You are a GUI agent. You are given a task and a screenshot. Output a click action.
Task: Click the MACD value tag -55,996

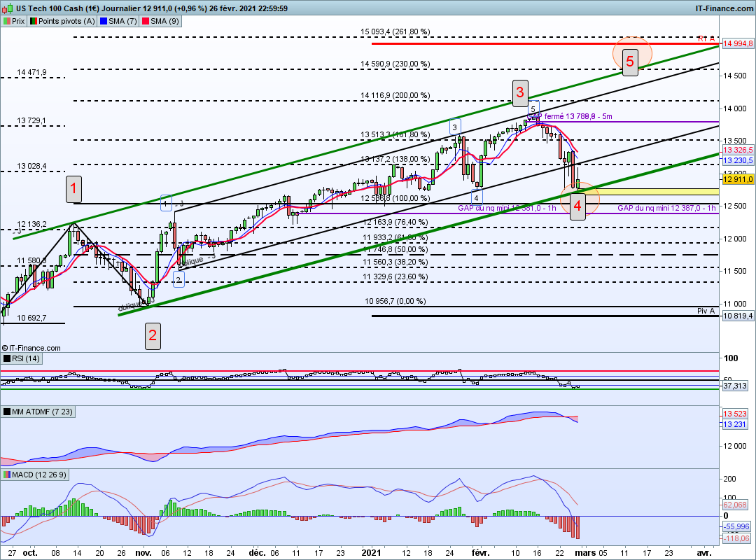736,526
